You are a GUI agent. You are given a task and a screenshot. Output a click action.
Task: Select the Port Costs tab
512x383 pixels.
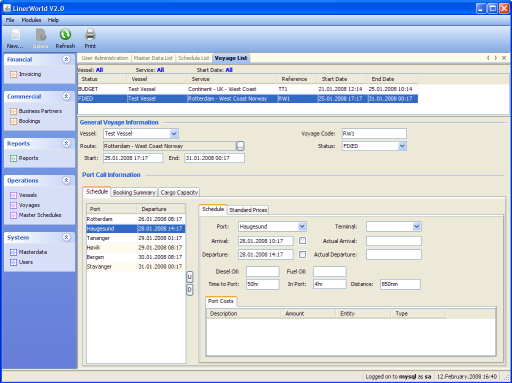point(221,301)
